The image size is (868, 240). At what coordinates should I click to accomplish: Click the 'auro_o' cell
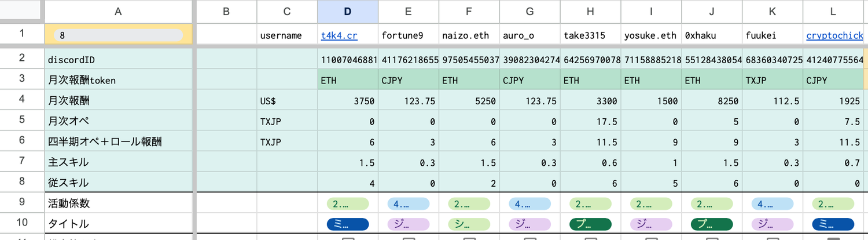pos(530,35)
